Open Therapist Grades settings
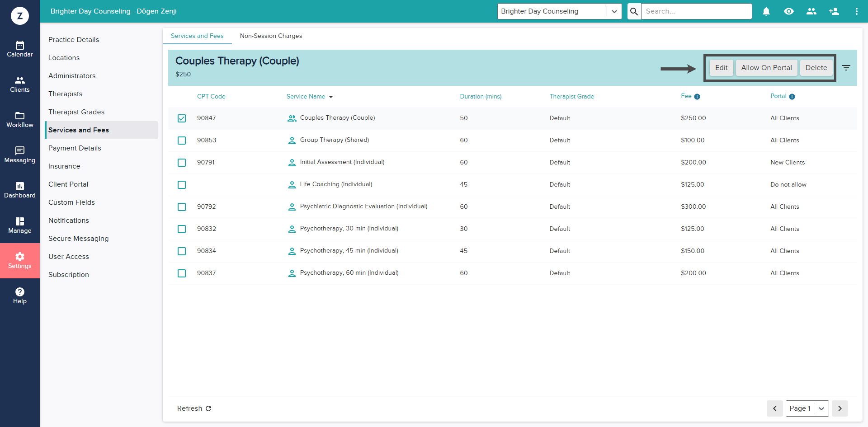The width and height of the screenshot is (868, 427). [76, 112]
